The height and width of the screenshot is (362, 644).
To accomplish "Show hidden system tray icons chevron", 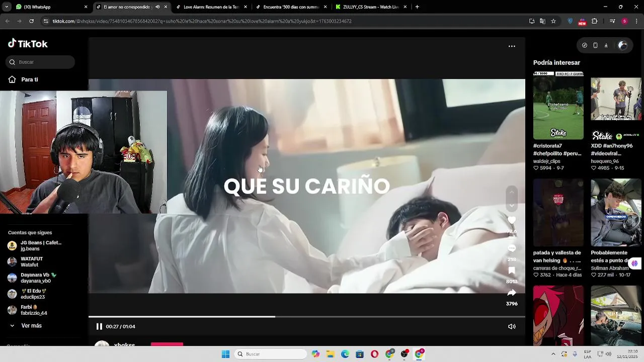I will click(x=553, y=354).
